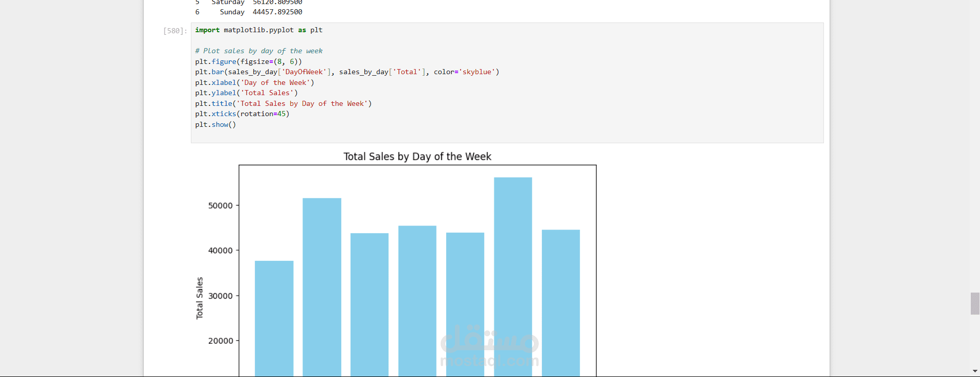Click the [580] cell prompt number
The image size is (980, 377).
coord(175,31)
